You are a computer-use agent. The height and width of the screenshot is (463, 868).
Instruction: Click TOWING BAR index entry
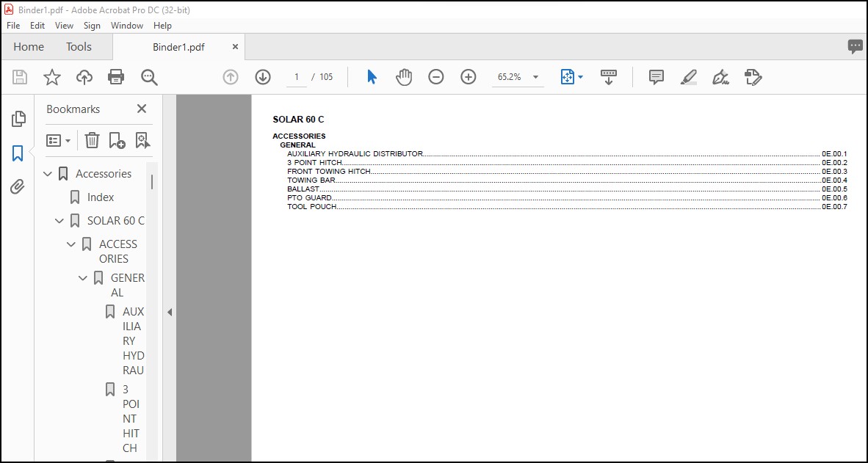tap(311, 181)
